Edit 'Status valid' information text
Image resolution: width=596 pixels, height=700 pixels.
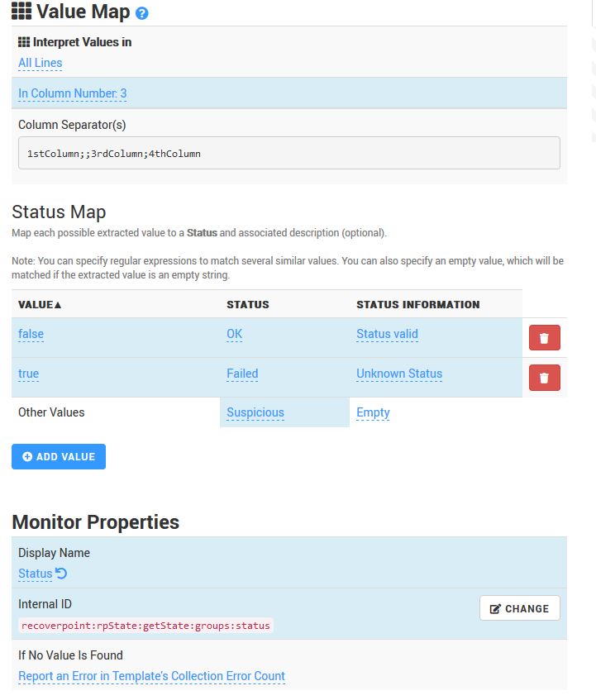coord(387,334)
